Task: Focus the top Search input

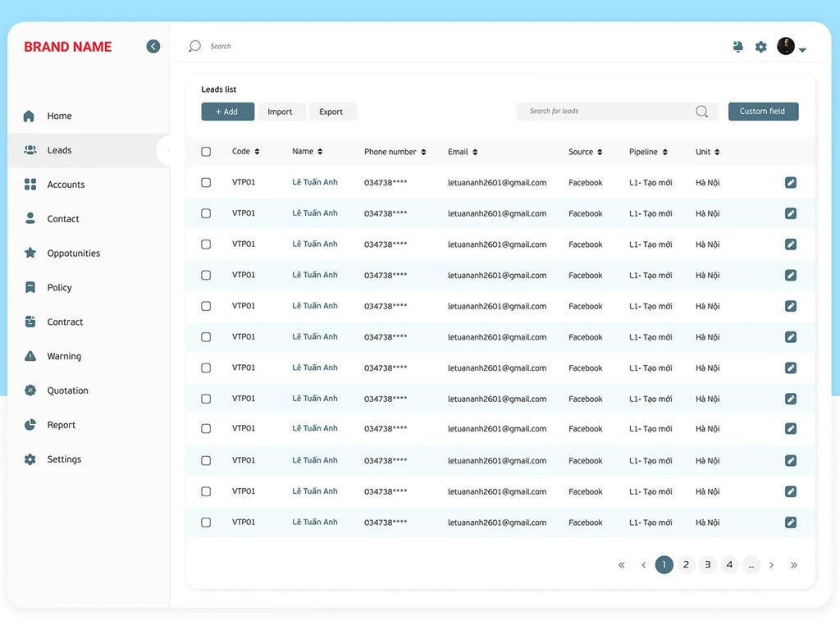Action: click(x=221, y=47)
